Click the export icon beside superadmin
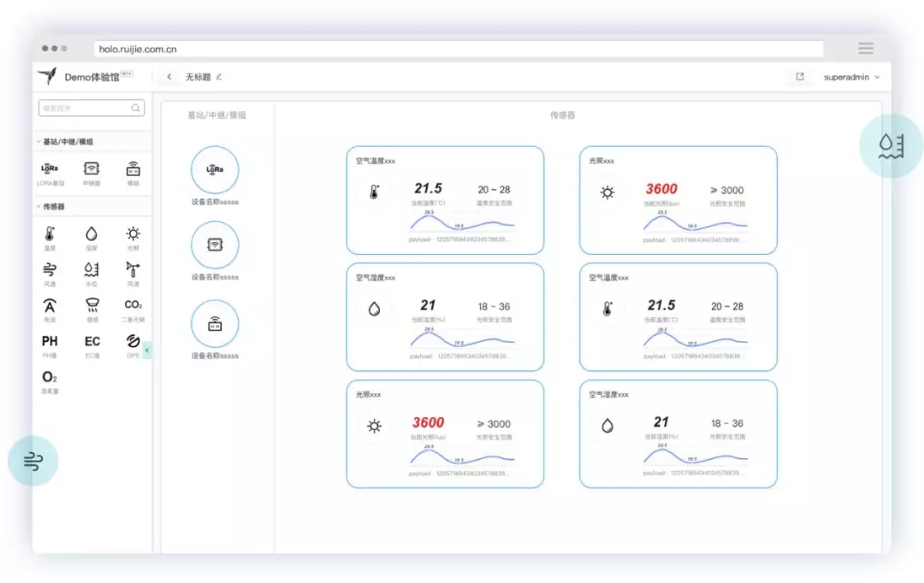The width and height of the screenshot is (924, 583). click(800, 77)
